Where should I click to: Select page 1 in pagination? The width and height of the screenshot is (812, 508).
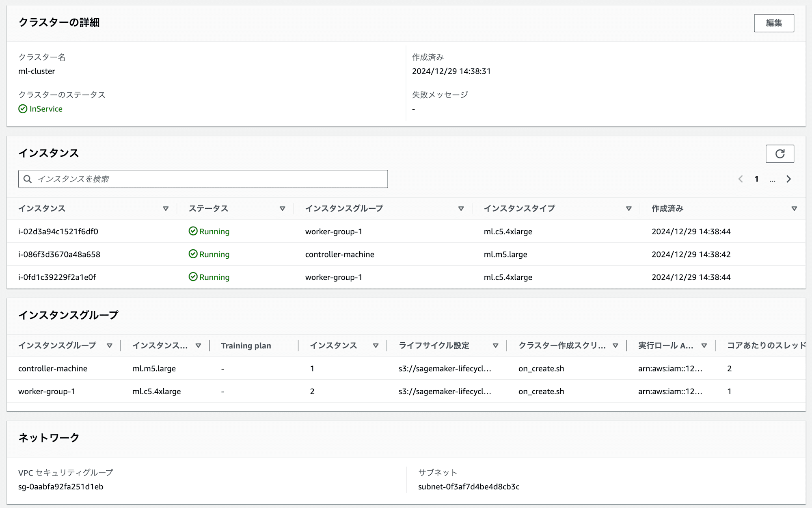[756, 179]
